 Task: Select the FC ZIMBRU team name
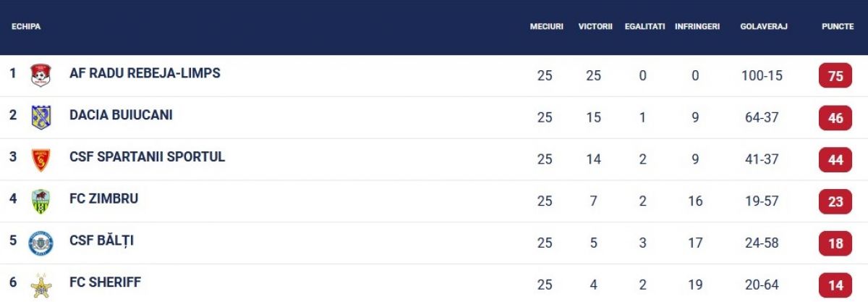point(103,198)
